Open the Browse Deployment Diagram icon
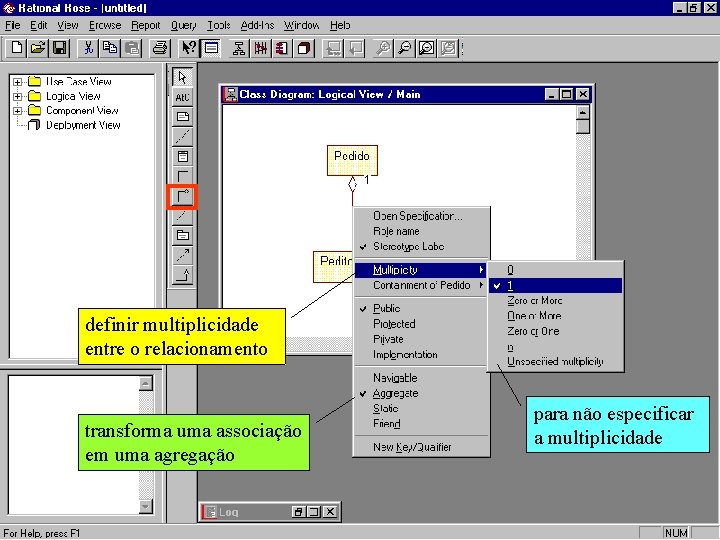 click(x=304, y=48)
